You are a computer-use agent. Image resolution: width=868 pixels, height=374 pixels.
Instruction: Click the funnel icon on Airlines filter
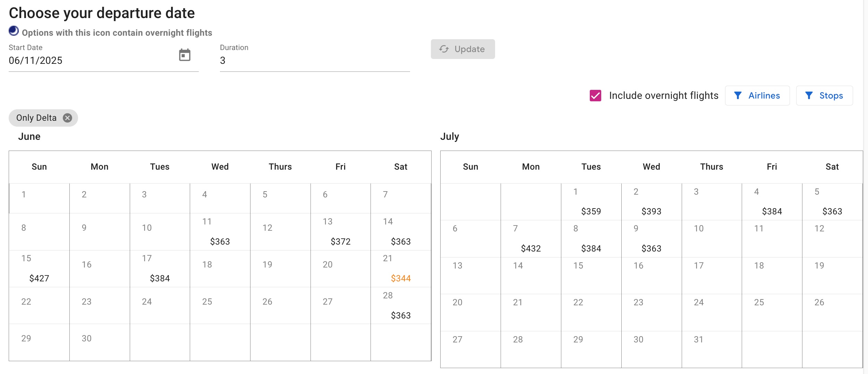(738, 95)
